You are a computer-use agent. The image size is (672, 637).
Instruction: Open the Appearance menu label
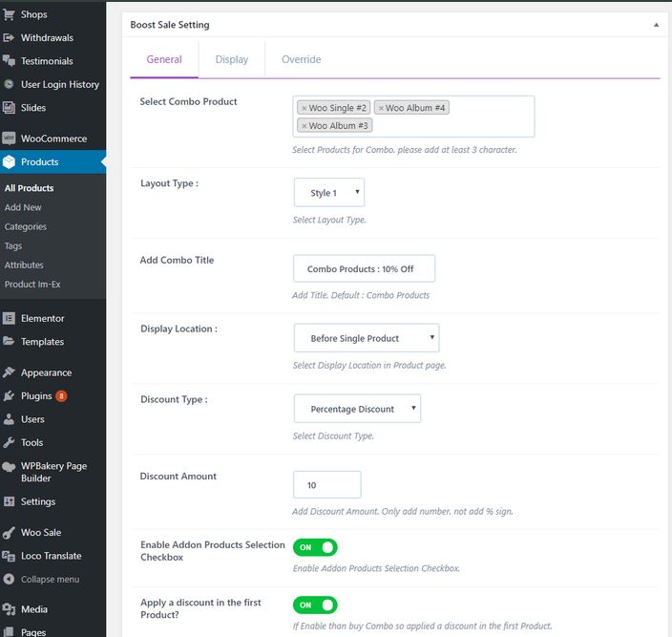pos(46,373)
